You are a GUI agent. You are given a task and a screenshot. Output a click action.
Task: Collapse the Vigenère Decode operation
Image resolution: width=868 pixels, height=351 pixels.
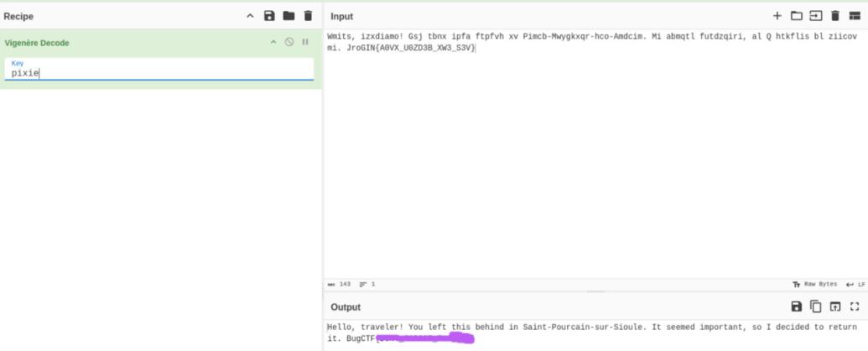click(273, 42)
